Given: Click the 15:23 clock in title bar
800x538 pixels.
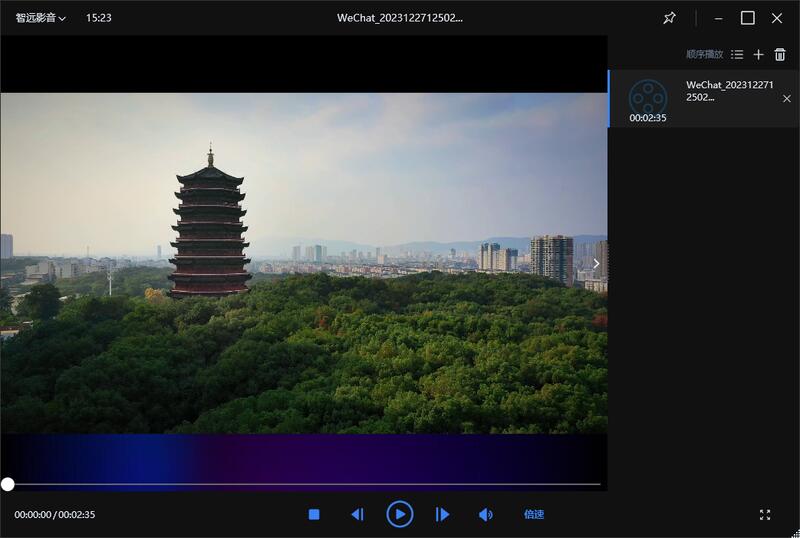Looking at the screenshot, I should tap(98, 18).
